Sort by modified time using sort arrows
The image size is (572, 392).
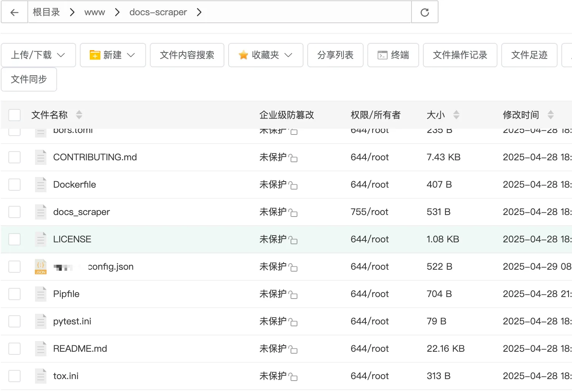click(x=550, y=115)
